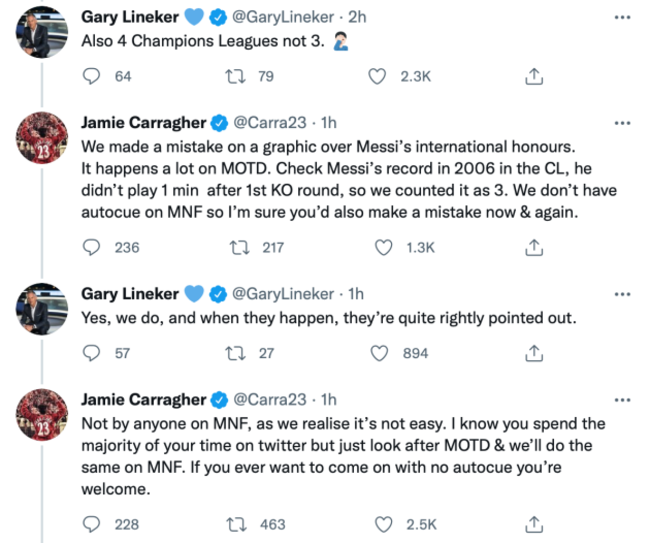Share Lineker's Champions Leagues tweet
The height and width of the screenshot is (543, 650).
click(535, 76)
